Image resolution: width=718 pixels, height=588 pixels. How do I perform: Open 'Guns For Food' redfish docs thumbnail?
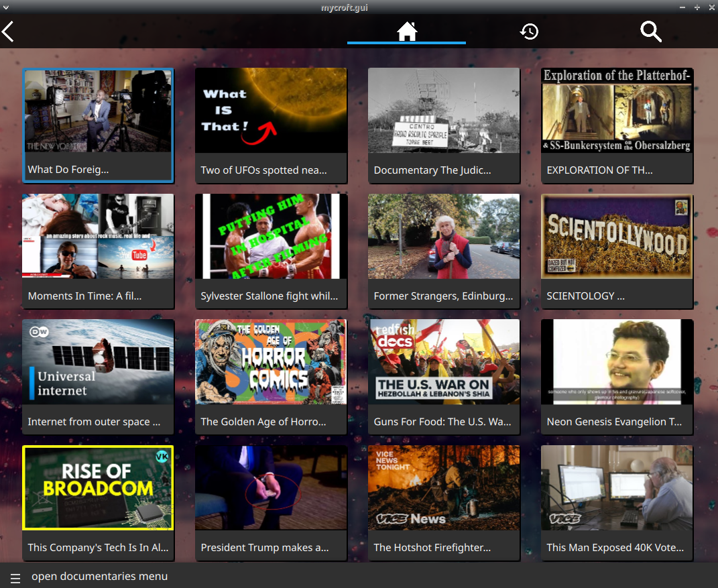click(x=444, y=362)
